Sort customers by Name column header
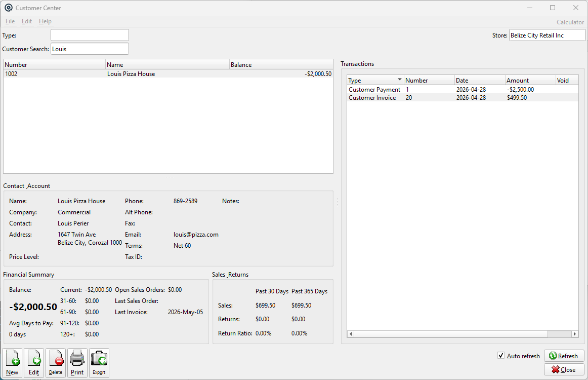Screen dimensions: 588x380 tap(167, 64)
